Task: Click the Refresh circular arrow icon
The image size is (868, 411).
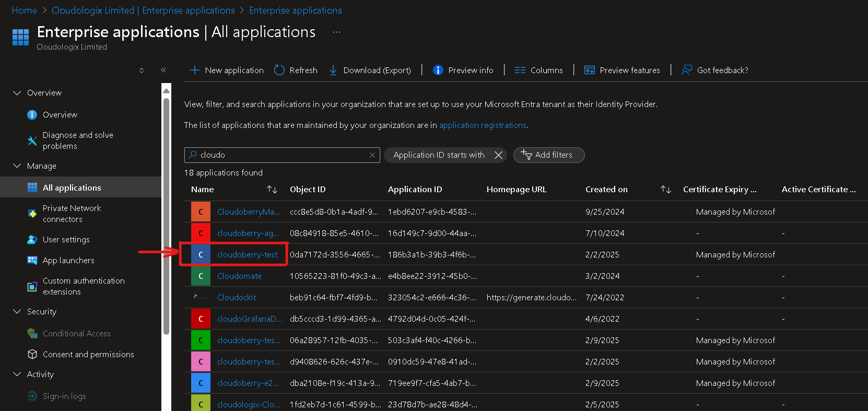Action: point(279,70)
